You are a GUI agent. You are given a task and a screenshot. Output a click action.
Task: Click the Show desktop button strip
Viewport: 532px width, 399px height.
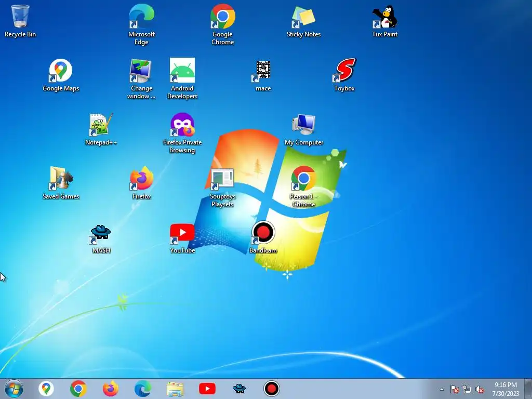(528, 389)
